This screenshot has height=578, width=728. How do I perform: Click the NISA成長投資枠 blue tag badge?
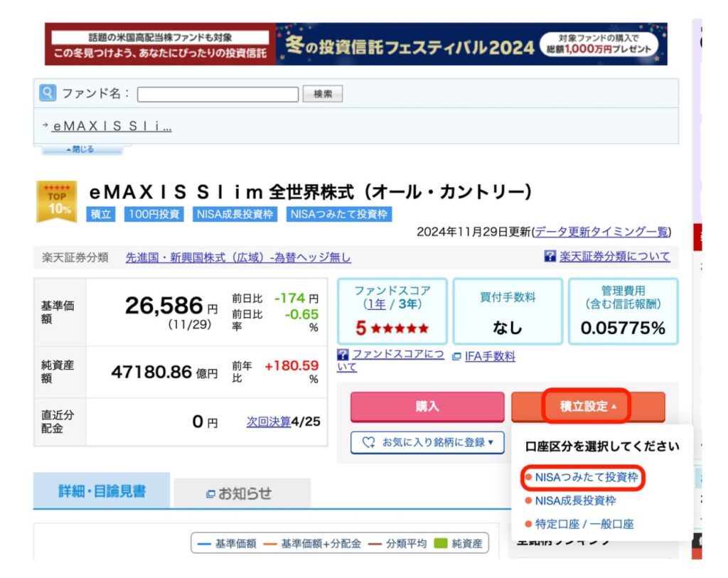tap(235, 214)
